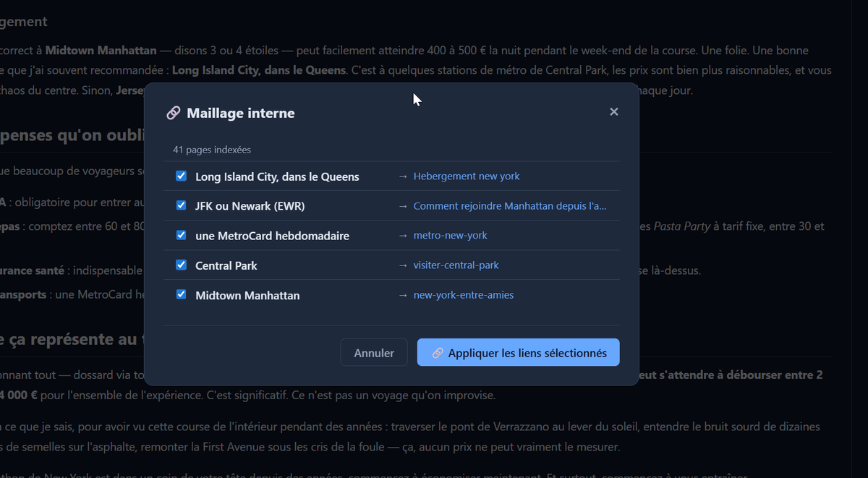Click the Annuler button
This screenshot has width=868, height=478.
coord(374,353)
